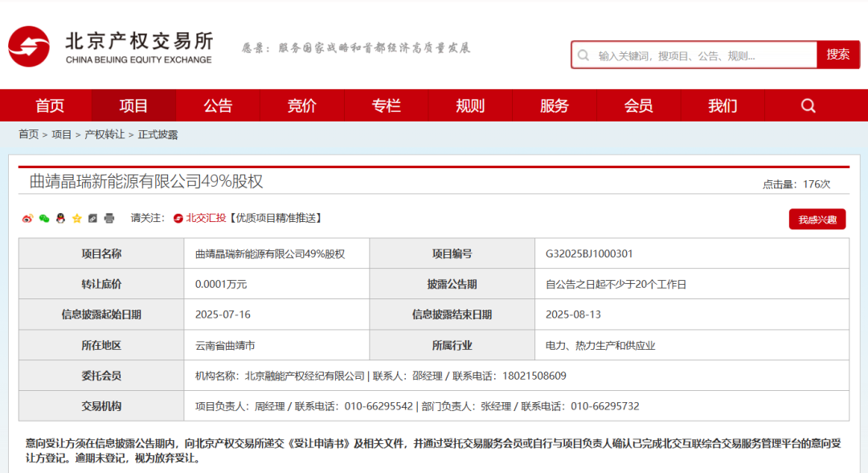This screenshot has width=868, height=473.
Task: Go to 产权转让 in the breadcrumb
Action: [x=104, y=134]
